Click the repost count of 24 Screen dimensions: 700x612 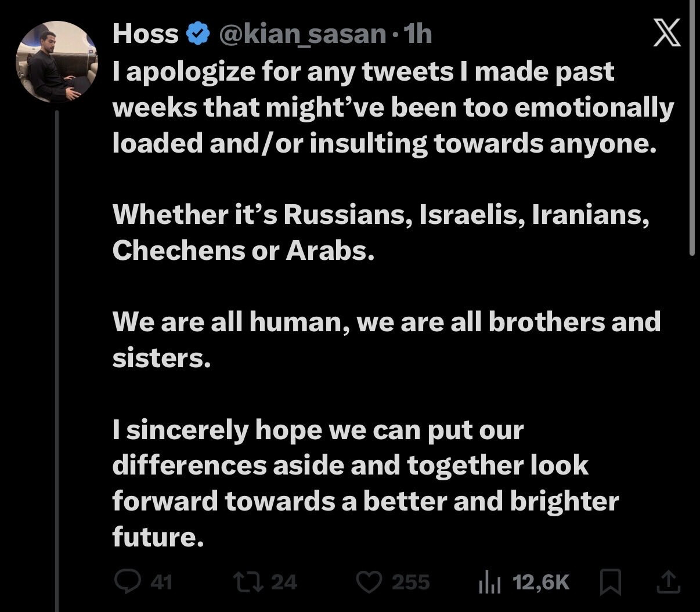point(284,582)
